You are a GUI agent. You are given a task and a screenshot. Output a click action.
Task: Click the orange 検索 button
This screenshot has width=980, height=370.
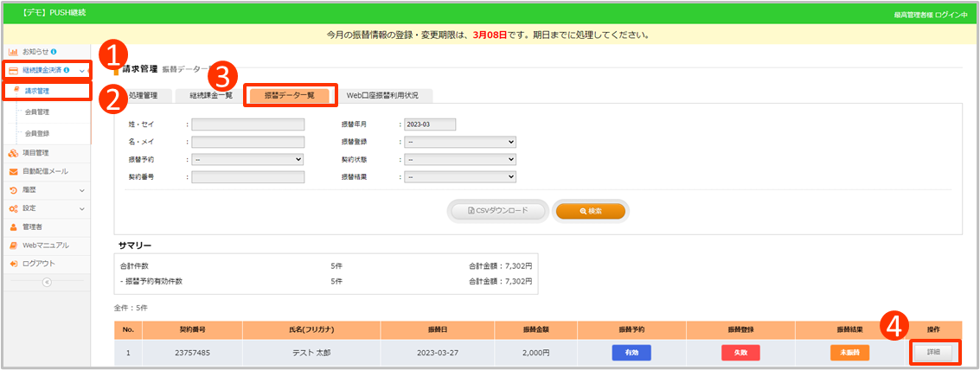point(590,211)
